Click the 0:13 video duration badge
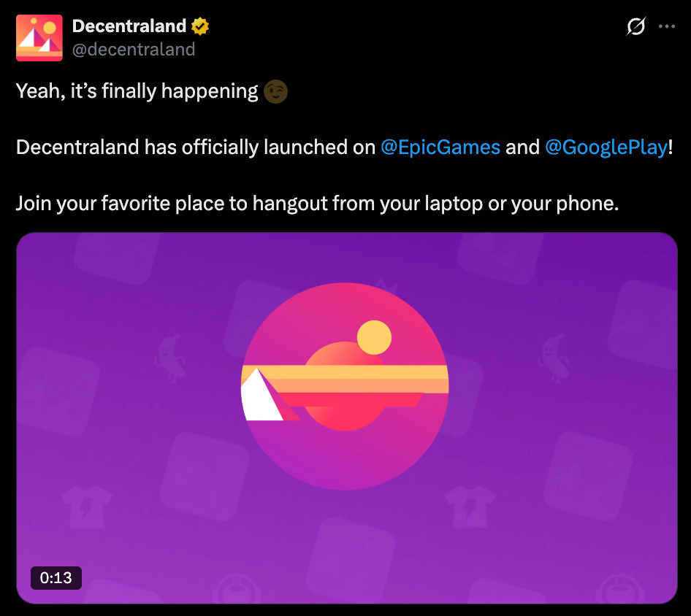The width and height of the screenshot is (691, 616). click(x=56, y=578)
